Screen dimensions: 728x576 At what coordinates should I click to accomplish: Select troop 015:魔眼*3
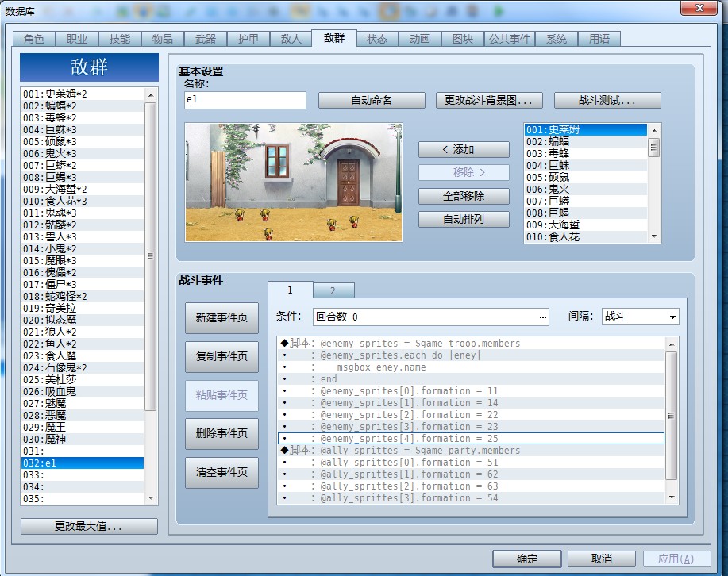83,260
